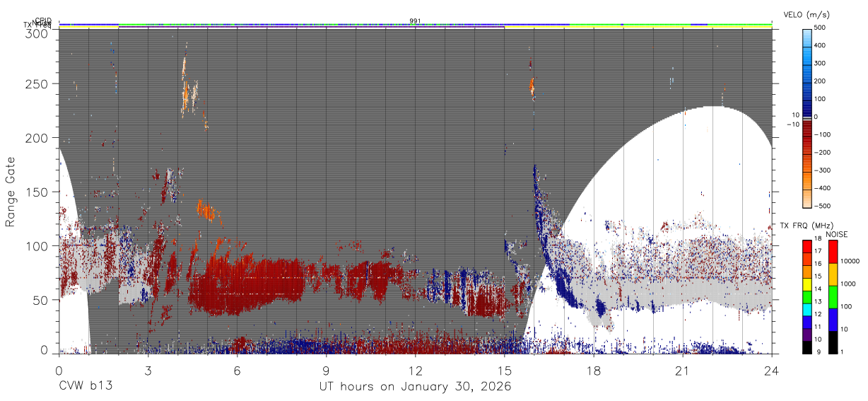
Task: Click the 1000 label in NOISE legend
Action: 848,284
